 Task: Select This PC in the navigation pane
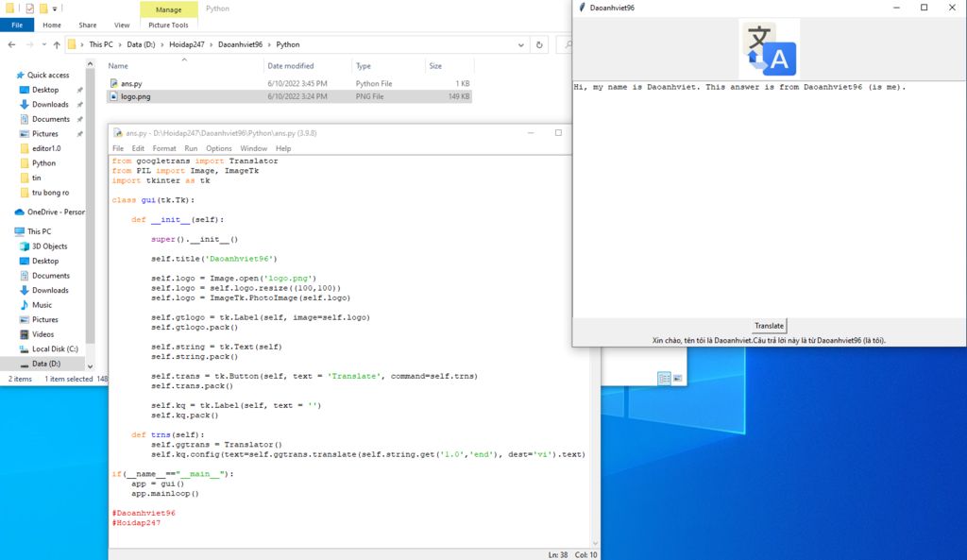click(39, 231)
